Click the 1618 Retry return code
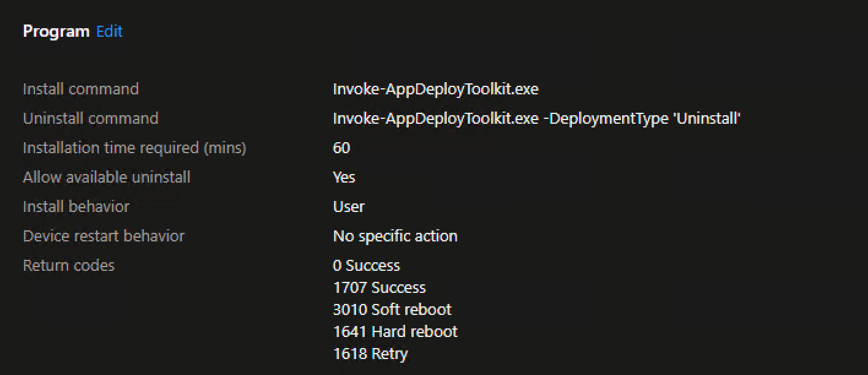 pos(370,354)
